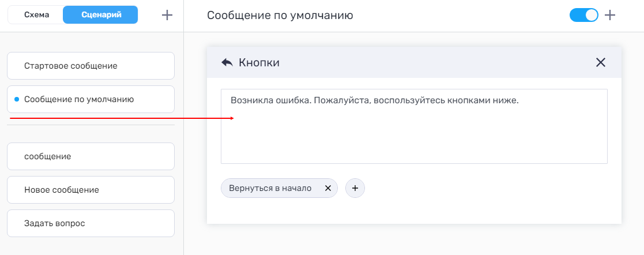Viewport: 644px width, 255px height.
Task: Click the sidebar divider line
Action: tap(91, 125)
